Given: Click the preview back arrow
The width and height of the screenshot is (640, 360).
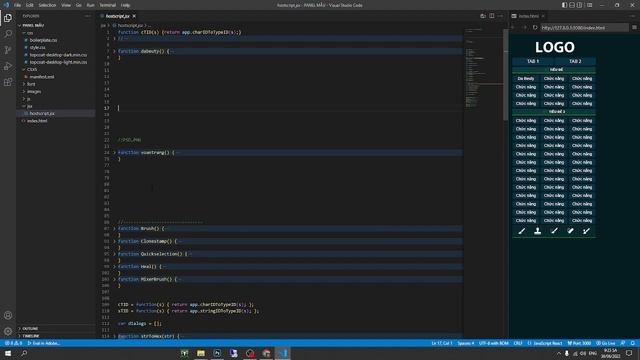Looking at the screenshot, I should (x=513, y=27).
